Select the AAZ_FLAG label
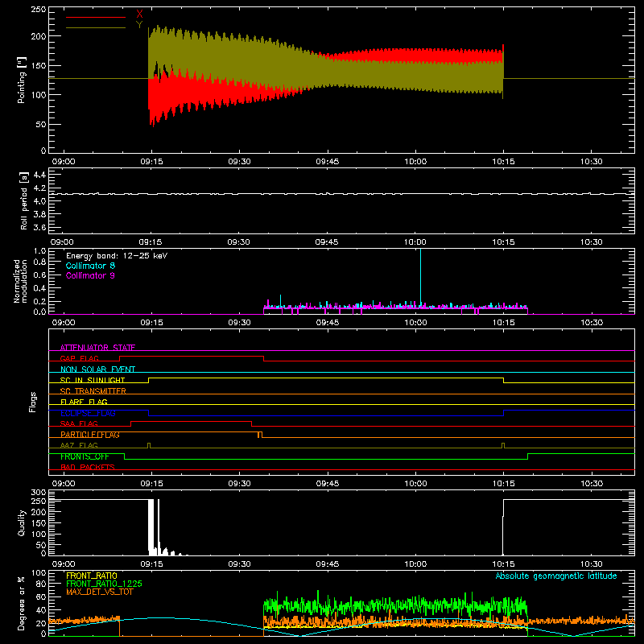Image resolution: width=644 pixels, height=644 pixels. 79,445
